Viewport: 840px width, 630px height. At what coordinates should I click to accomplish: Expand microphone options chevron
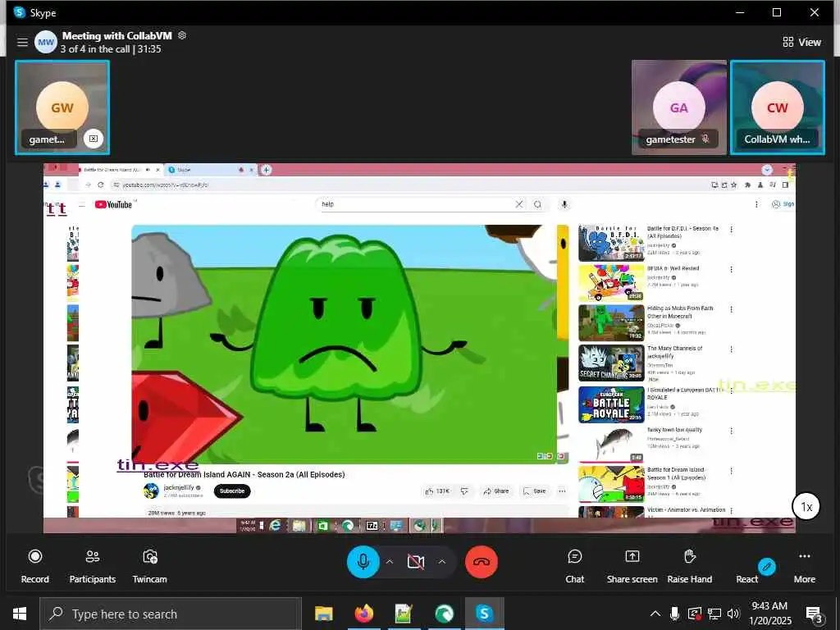(390, 561)
